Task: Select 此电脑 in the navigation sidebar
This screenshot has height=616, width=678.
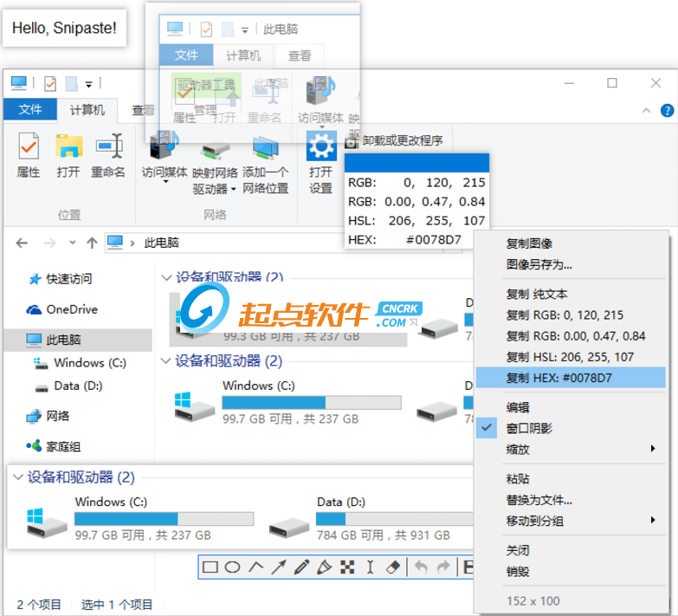Action: [x=78, y=340]
